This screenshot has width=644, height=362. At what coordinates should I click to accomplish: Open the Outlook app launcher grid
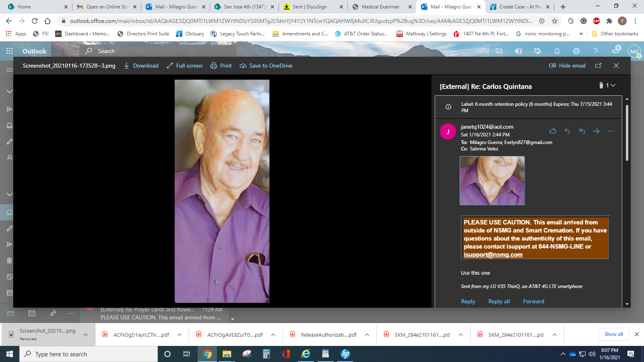9,51
